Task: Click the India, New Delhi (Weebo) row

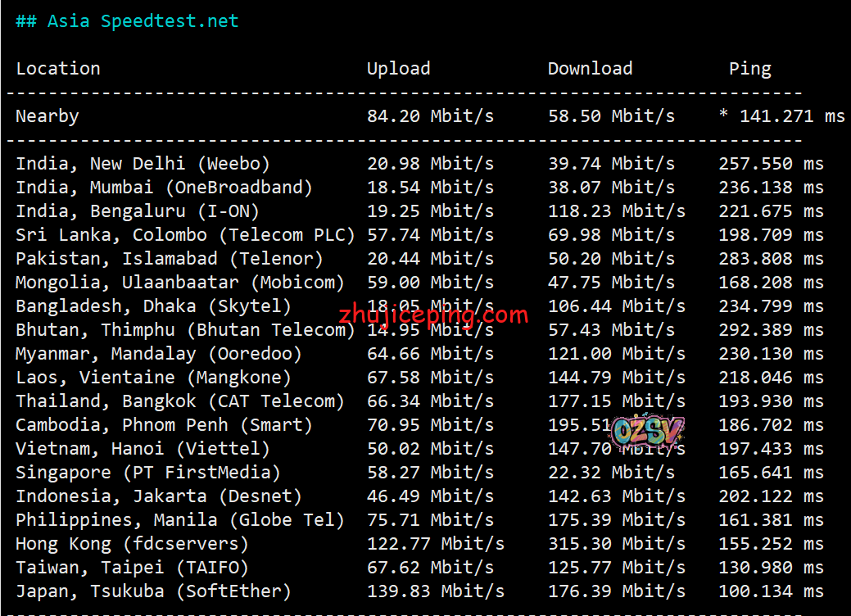Action: (143, 164)
